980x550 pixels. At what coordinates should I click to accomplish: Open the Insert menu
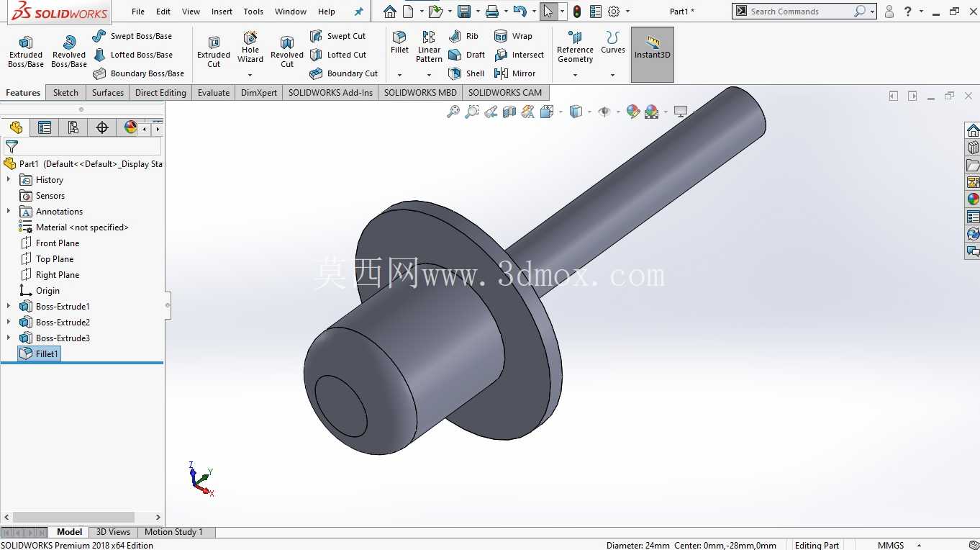(222, 12)
